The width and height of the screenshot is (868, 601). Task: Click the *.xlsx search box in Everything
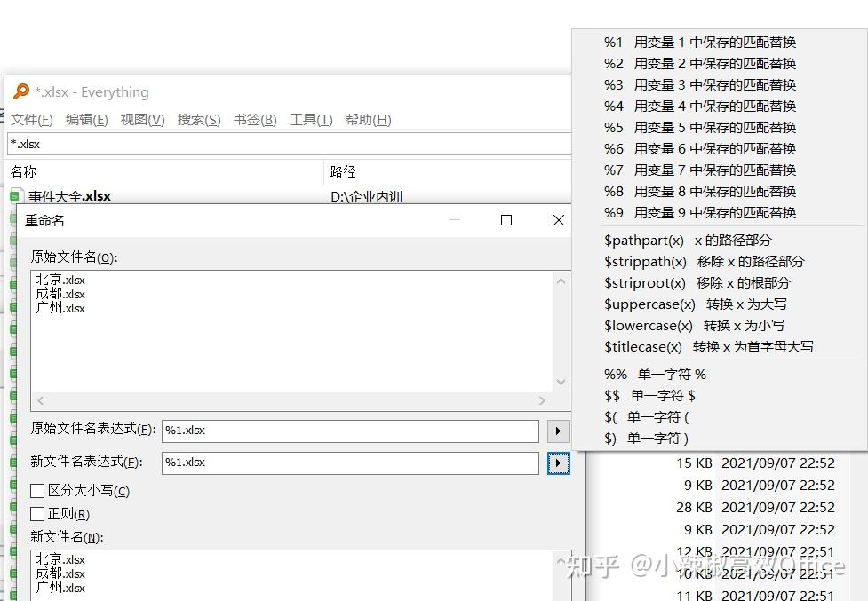[289, 145]
